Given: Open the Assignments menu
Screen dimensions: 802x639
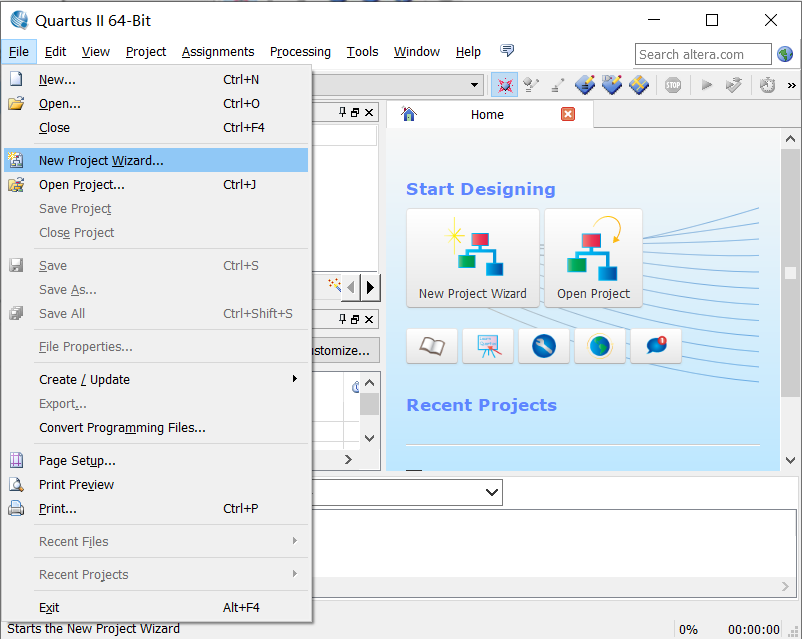Looking at the screenshot, I should [x=218, y=52].
